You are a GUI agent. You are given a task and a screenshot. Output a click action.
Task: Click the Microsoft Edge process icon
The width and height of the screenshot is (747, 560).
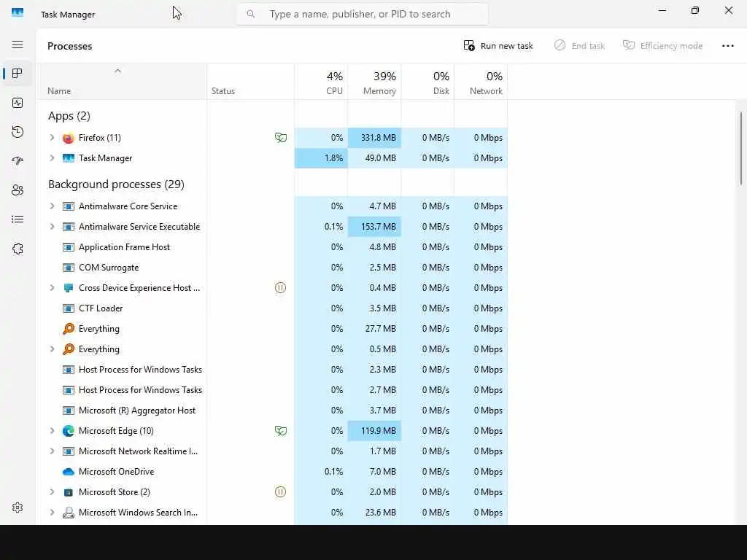point(68,431)
